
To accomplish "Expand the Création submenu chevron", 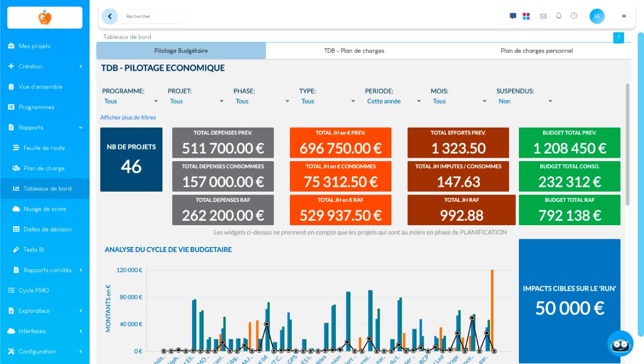I will (81, 66).
